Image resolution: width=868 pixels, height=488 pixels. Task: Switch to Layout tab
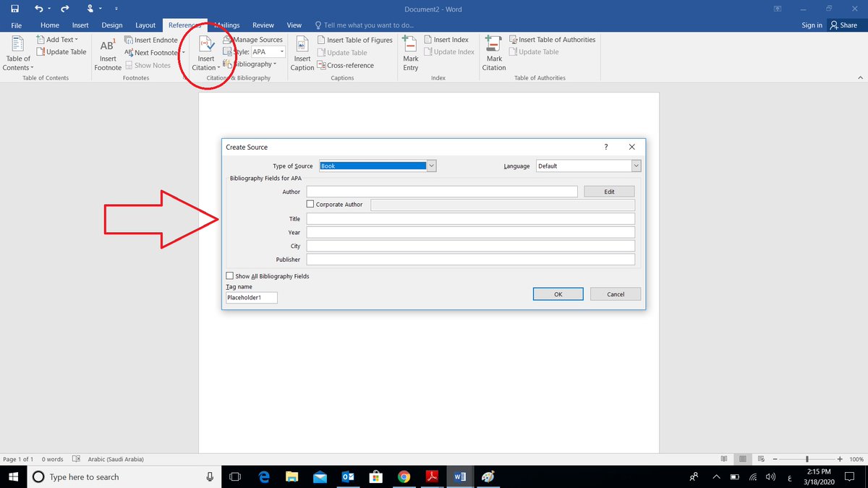click(145, 25)
